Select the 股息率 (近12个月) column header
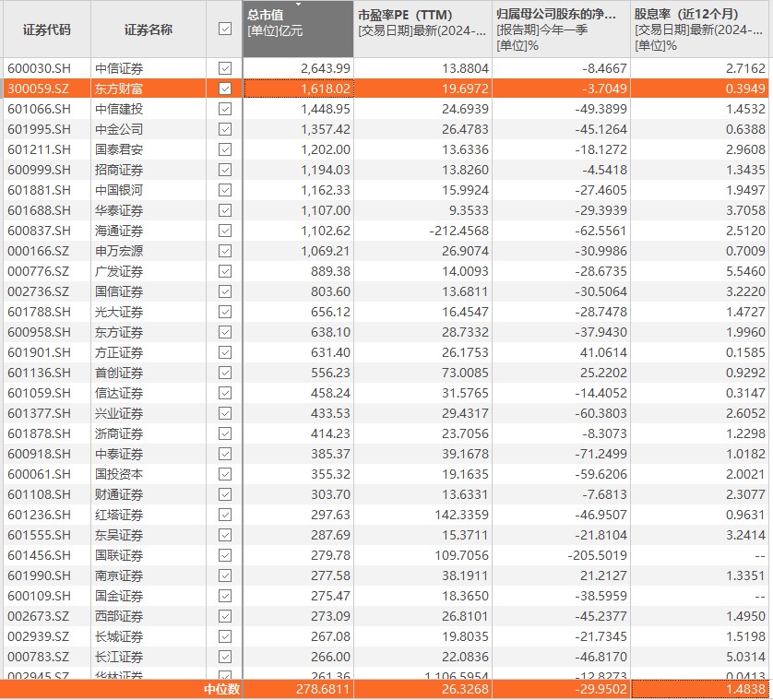The image size is (773, 700). (701, 30)
